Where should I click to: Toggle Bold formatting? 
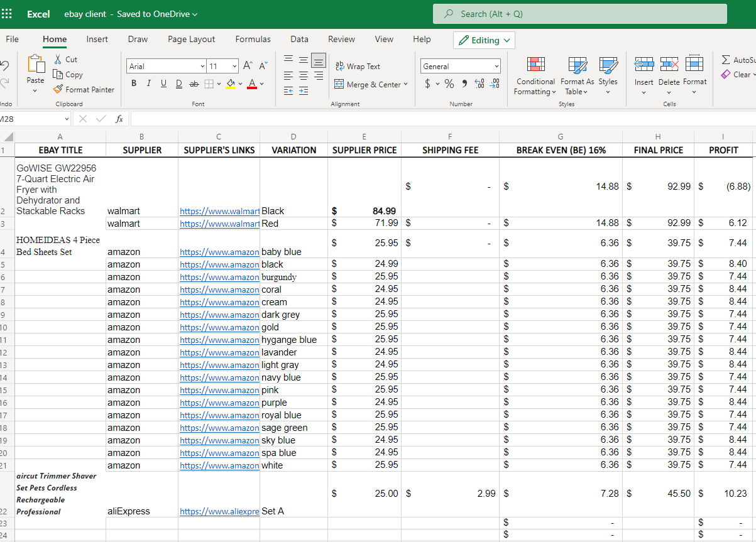pyautogui.click(x=134, y=84)
